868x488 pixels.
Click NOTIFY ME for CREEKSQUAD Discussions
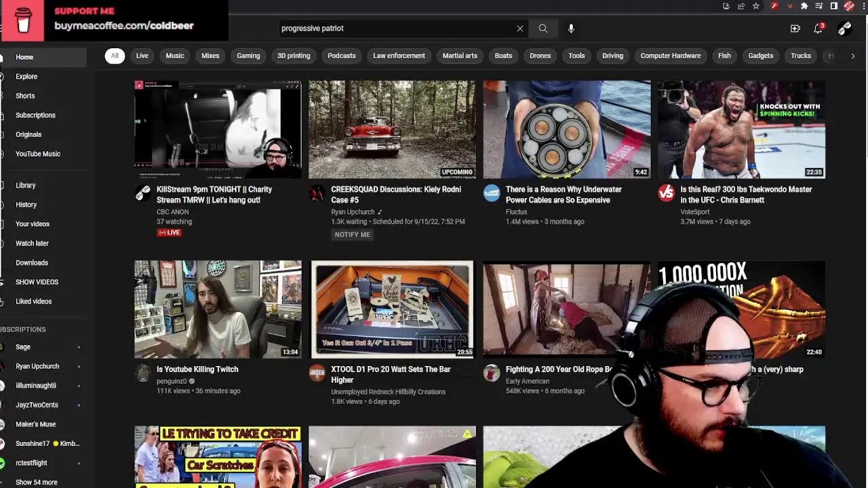click(x=353, y=235)
